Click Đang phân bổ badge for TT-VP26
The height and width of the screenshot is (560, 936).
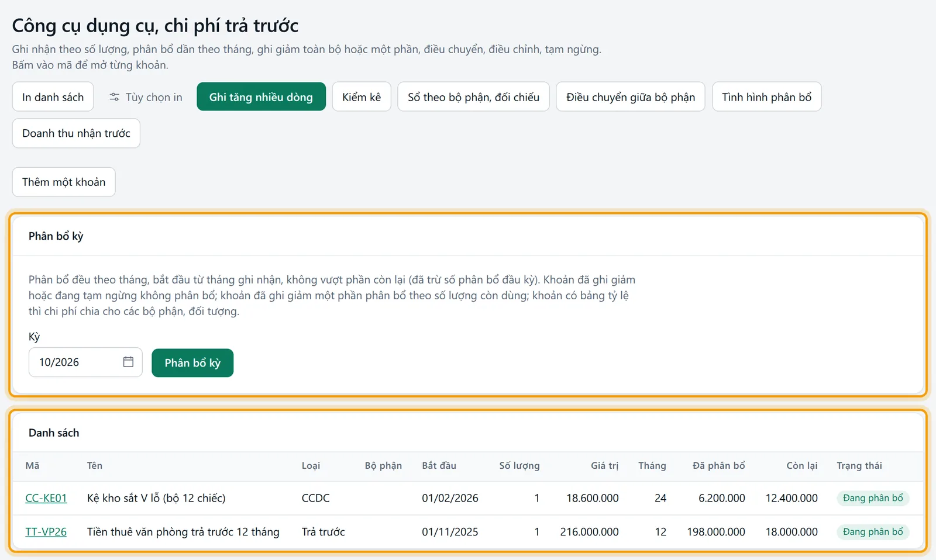point(873,532)
